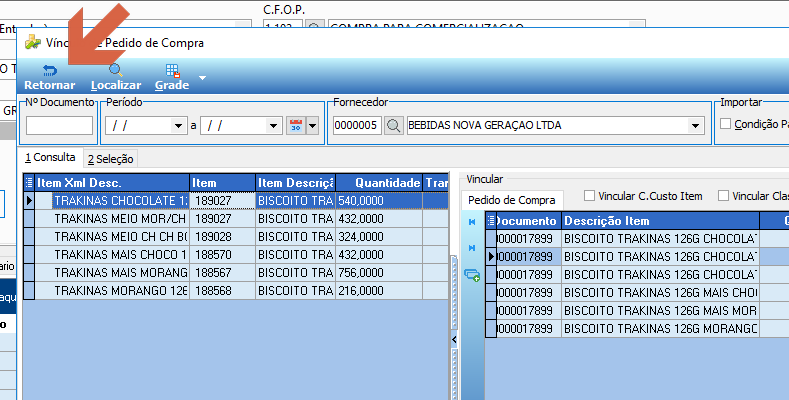789x400 pixels.
Task: Click the row indicator of TRAKINAS CHOCOLATE row
Action: [x=29, y=200]
